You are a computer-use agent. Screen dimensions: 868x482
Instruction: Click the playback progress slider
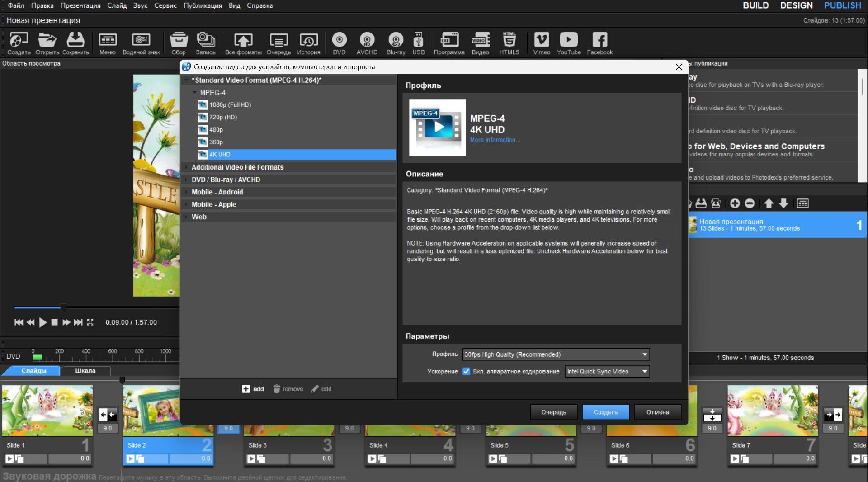tap(97, 307)
